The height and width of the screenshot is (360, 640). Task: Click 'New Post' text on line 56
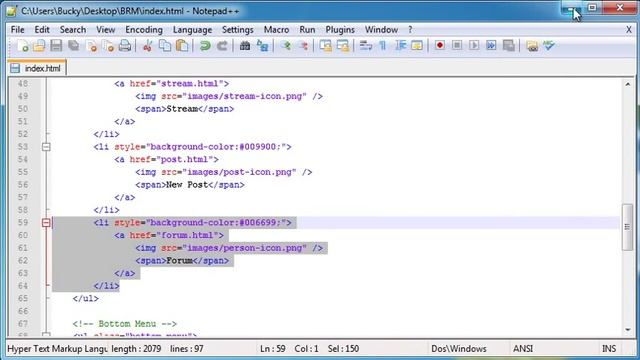point(187,185)
